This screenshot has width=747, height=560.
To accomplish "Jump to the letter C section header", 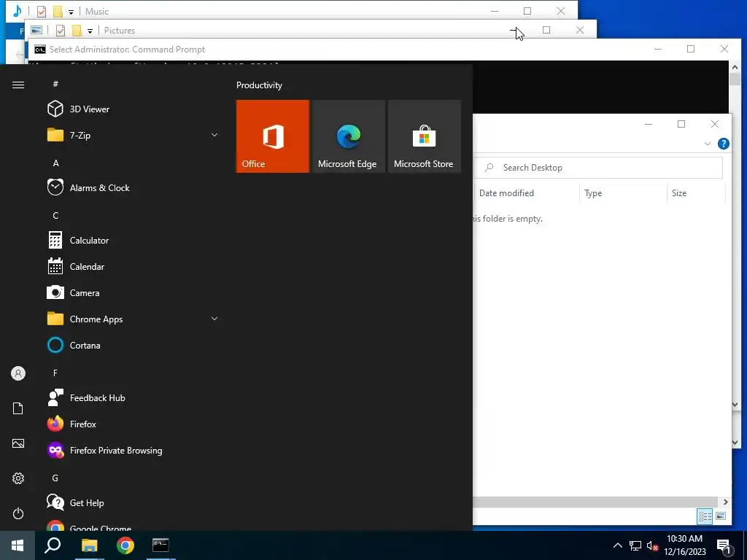I will (55, 216).
